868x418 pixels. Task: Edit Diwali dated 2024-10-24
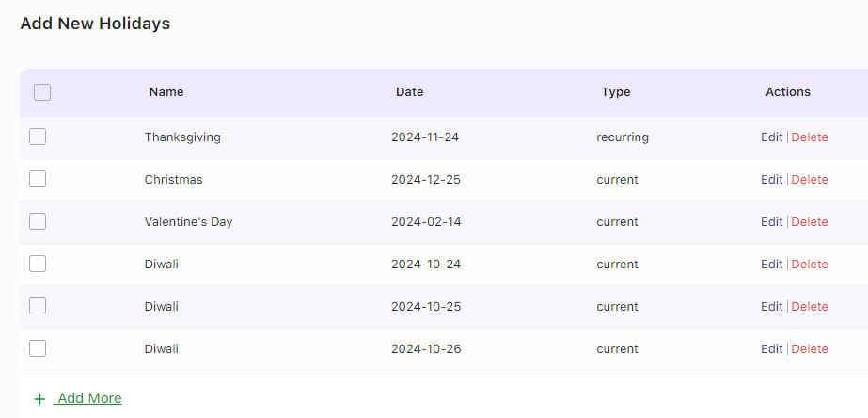pyautogui.click(x=771, y=265)
